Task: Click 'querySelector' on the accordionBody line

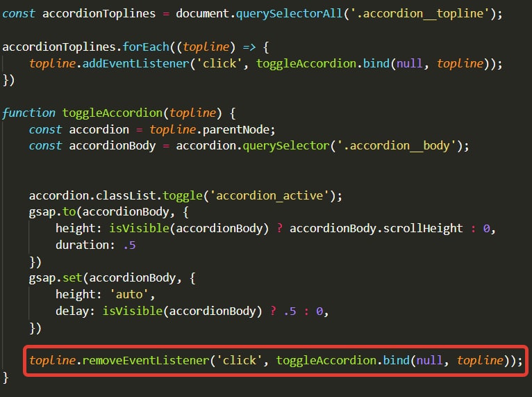Action: [x=286, y=146]
